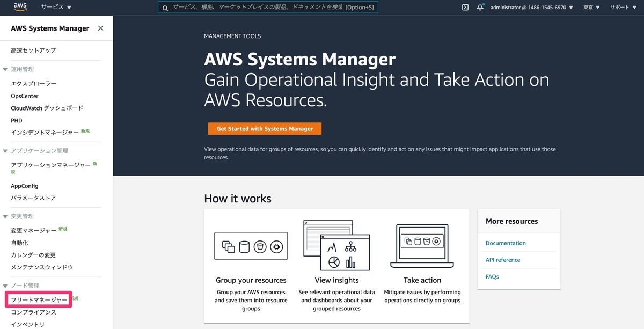Screen dimensions: 644x329
Task: Open カレンダーの変更 in the sidebar
Action: [33, 255]
